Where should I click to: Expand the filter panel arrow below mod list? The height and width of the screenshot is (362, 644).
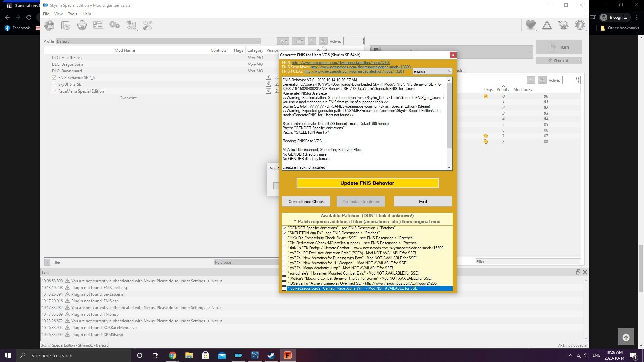(x=47, y=262)
